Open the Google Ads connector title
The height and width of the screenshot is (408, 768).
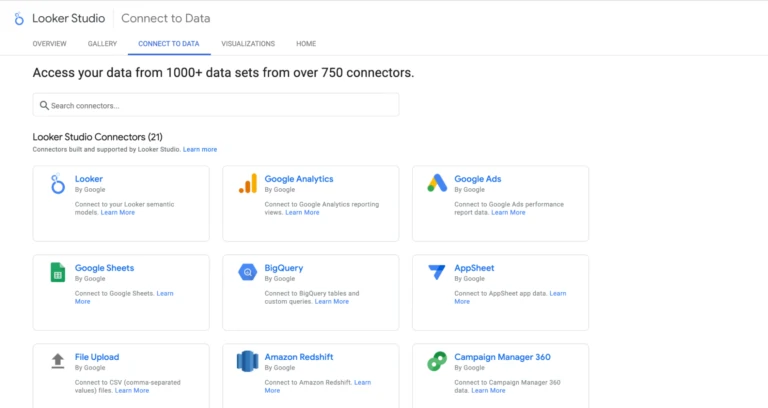pos(477,179)
